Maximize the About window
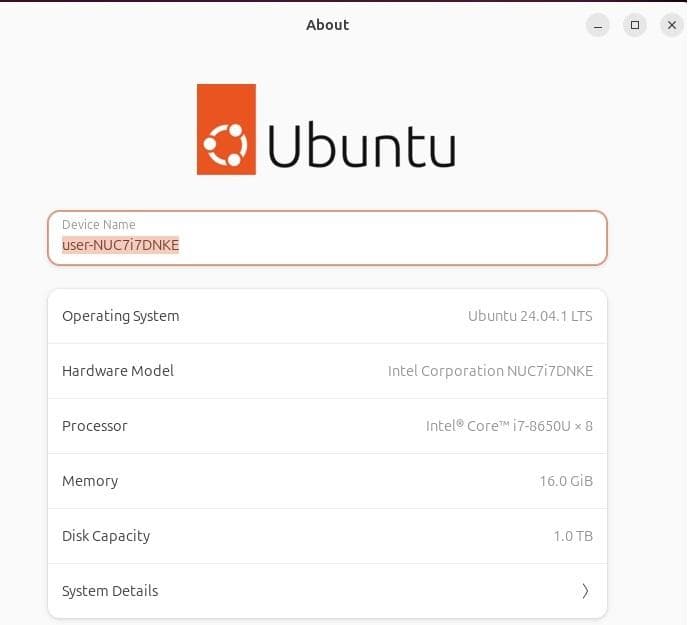694x625 pixels. point(635,26)
